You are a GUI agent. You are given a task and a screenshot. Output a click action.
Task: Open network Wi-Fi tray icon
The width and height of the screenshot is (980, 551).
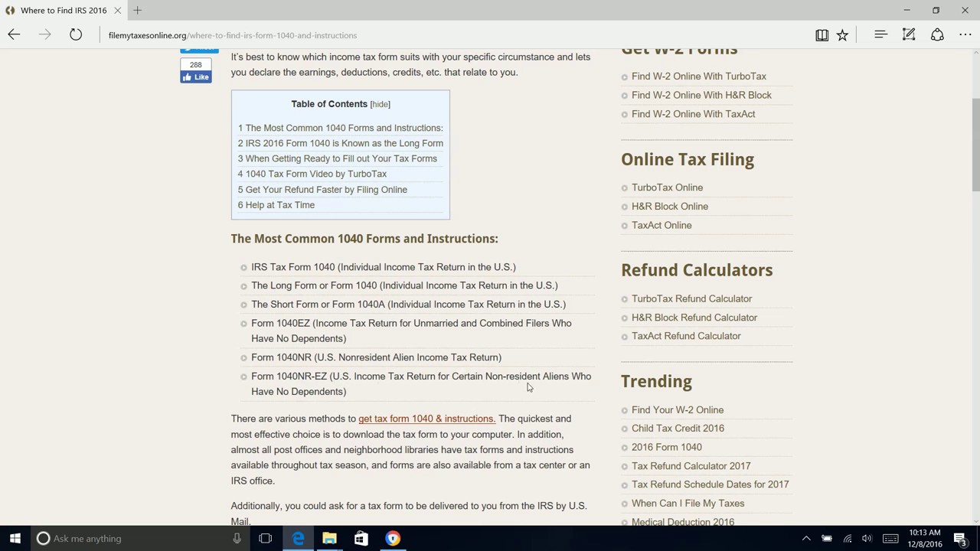click(848, 539)
